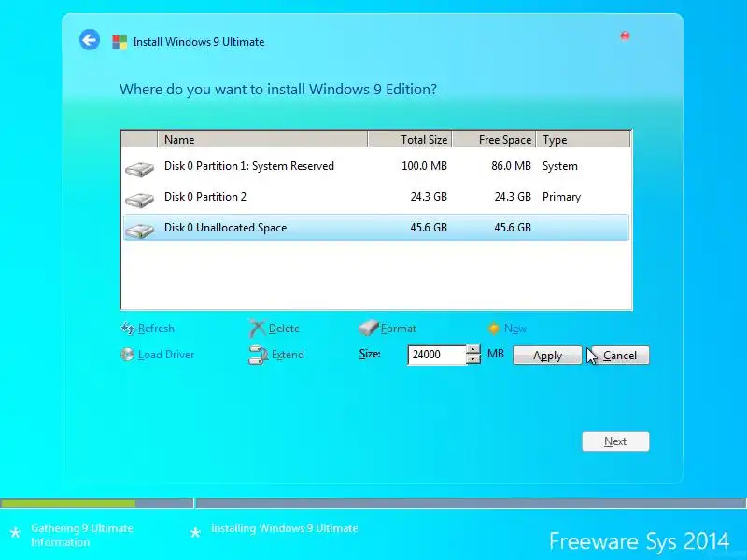Sort by the Type column header
This screenshot has width=747, height=560.
pos(583,139)
